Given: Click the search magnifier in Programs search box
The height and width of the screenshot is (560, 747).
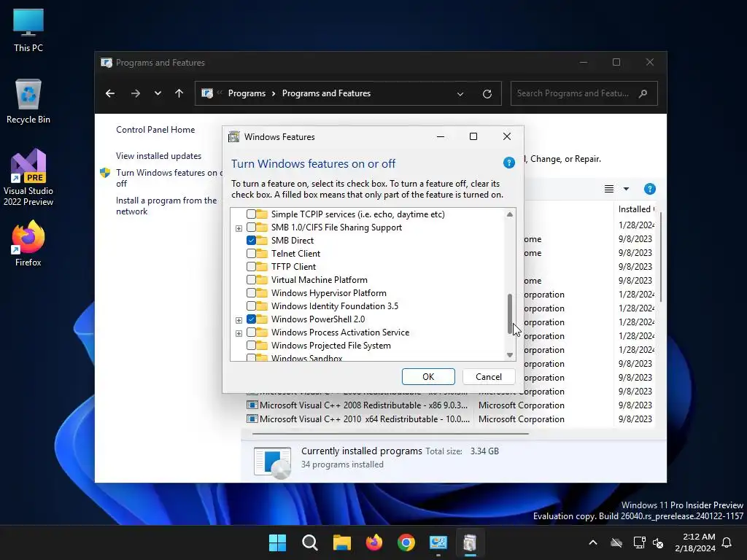Looking at the screenshot, I should coord(643,93).
